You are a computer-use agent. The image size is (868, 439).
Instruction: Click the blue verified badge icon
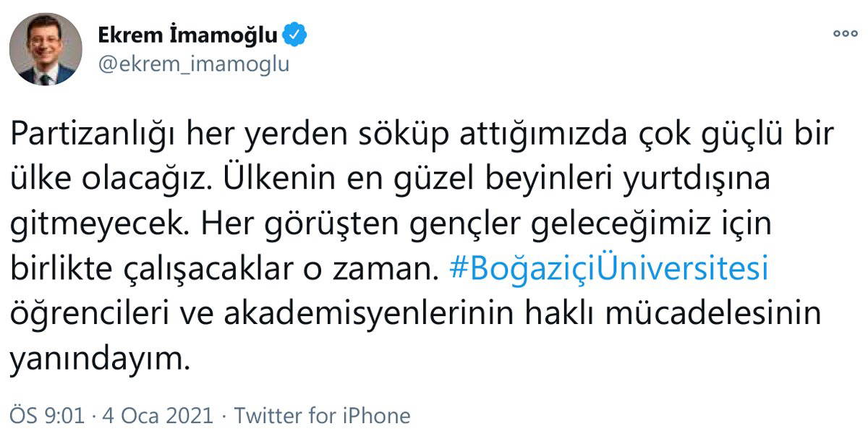point(297,34)
